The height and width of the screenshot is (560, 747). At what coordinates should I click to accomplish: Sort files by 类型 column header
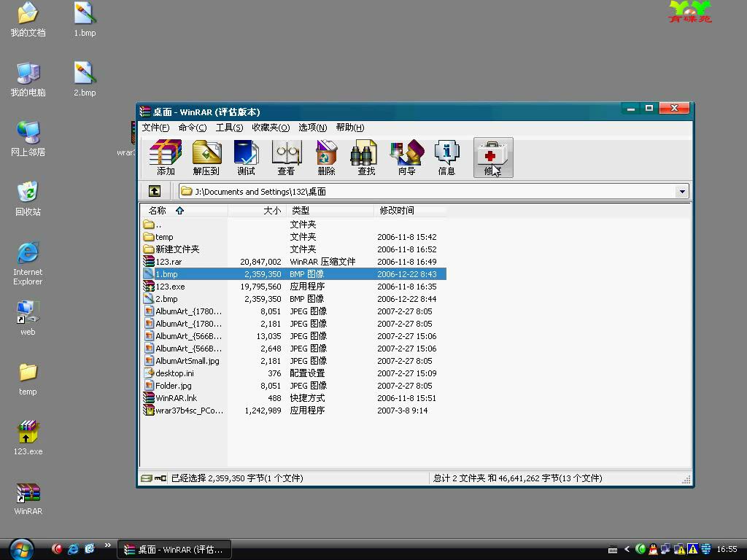(330, 211)
